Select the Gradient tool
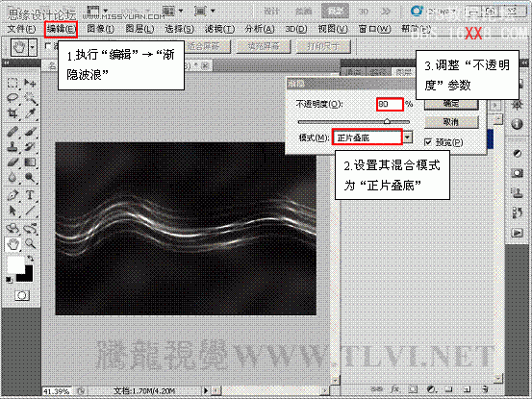This screenshot has width=532, height=399. coord(30,162)
